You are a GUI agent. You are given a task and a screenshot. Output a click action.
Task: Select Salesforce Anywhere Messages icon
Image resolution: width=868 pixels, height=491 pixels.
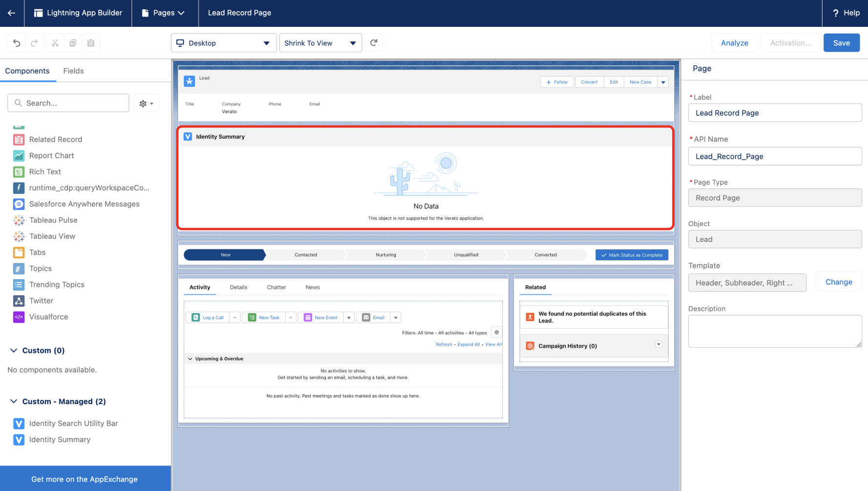pyautogui.click(x=19, y=204)
